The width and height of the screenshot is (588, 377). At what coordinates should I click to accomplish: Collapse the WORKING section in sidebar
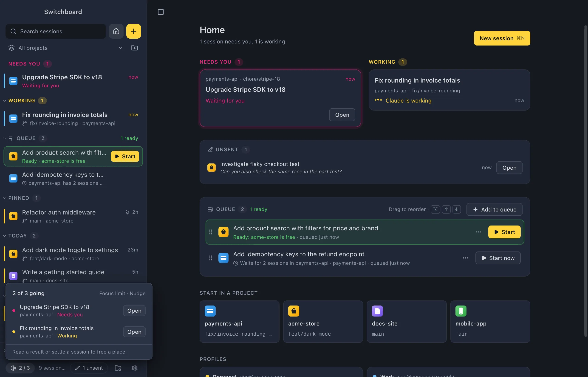coord(4,100)
